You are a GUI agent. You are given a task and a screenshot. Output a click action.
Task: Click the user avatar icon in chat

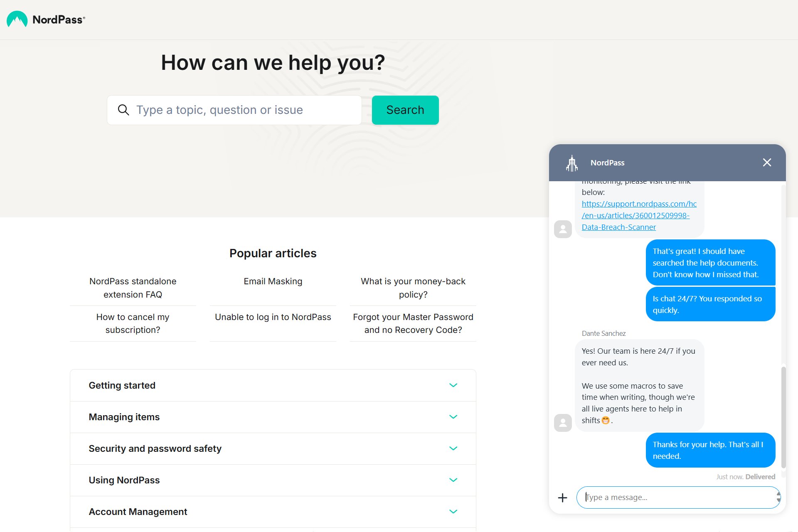coord(562,423)
